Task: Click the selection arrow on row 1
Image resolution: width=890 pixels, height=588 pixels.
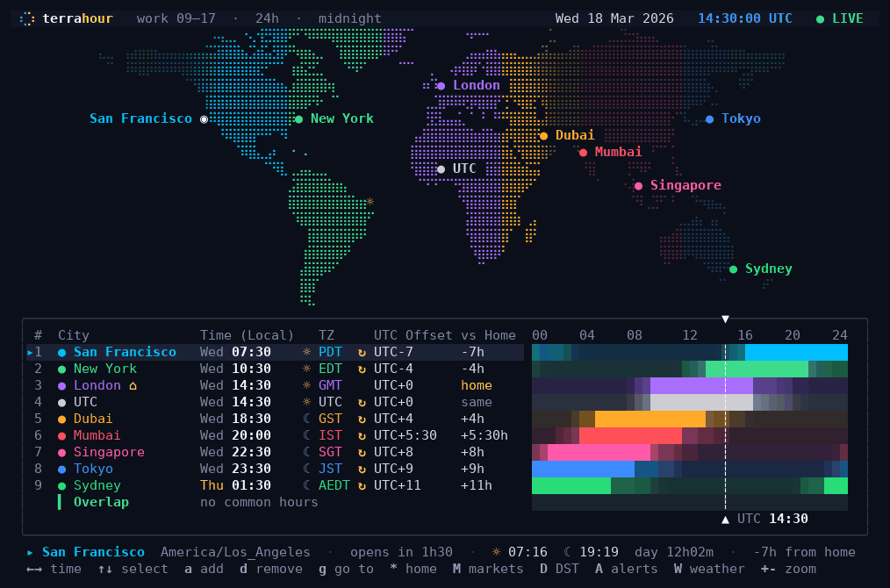Action: point(30,353)
